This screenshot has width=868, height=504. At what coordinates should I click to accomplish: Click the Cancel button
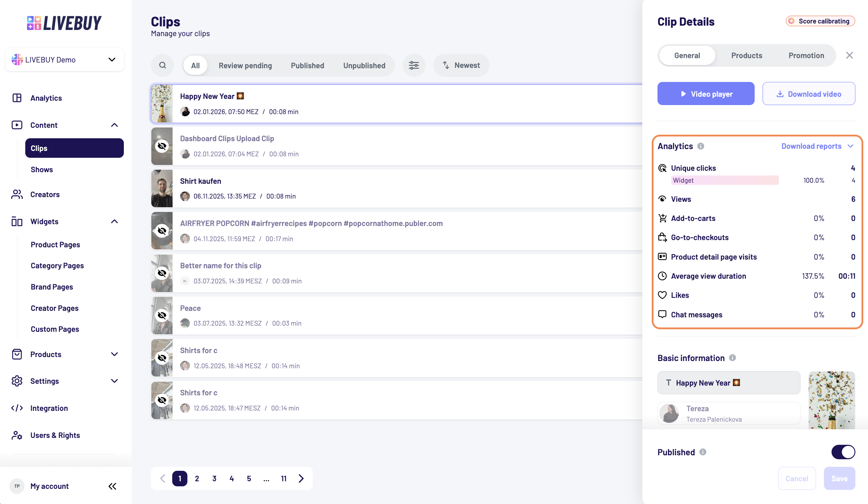797,478
